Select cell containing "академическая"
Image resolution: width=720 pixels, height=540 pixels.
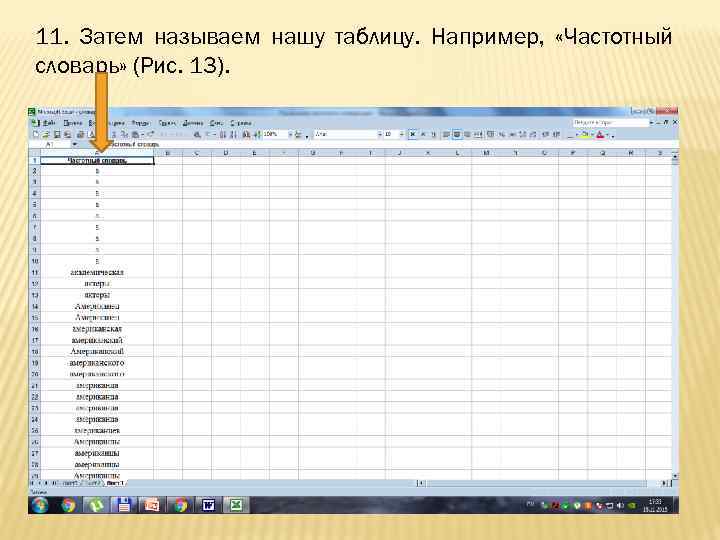coord(97,272)
